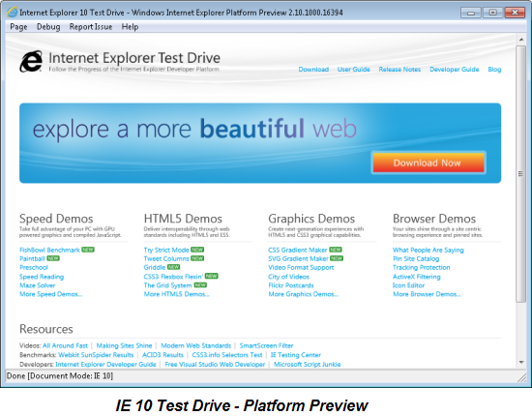Image resolution: width=532 pixels, height=416 pixels.
Task: Open All Around Fast video link
Action: click(x=65, y=345)
